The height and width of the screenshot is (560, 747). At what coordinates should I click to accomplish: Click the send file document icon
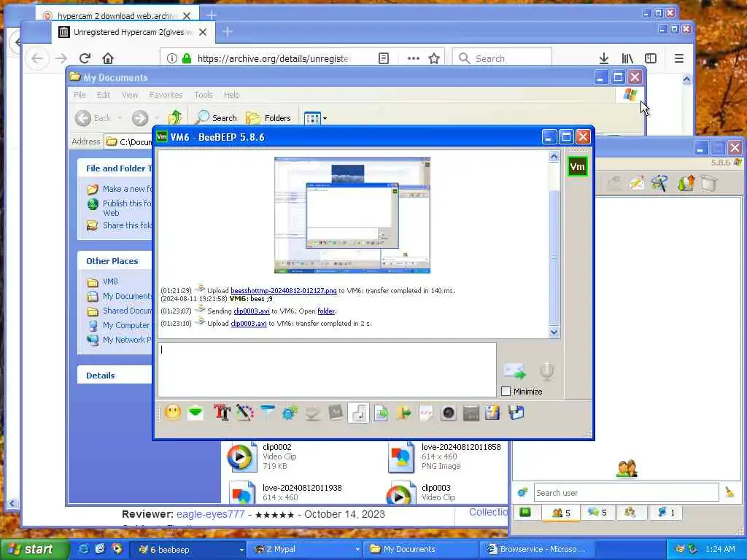tap(381, 413)
